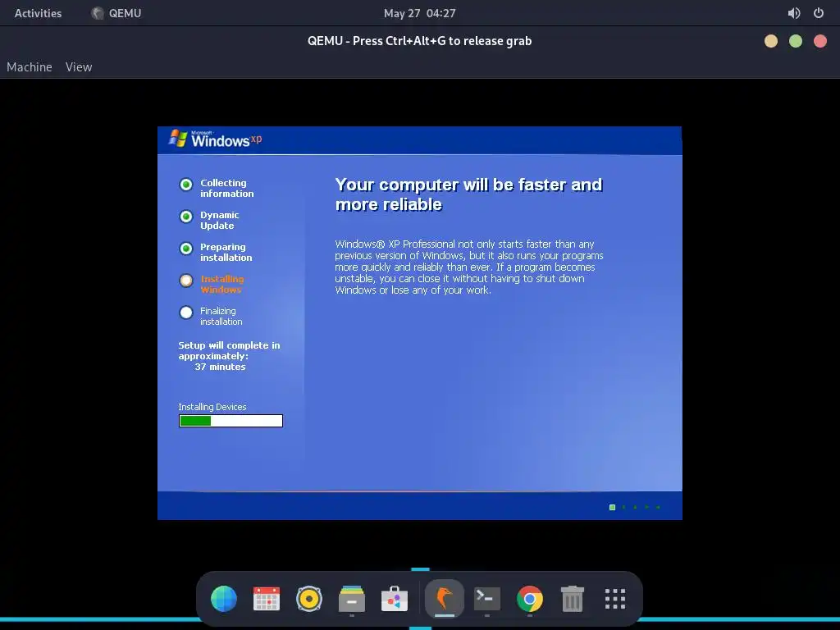Click the volume speaker icon

coord(794,13)
